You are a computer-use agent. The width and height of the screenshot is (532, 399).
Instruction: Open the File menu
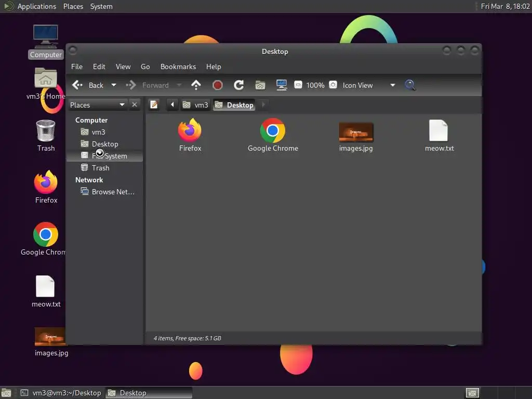77,66
